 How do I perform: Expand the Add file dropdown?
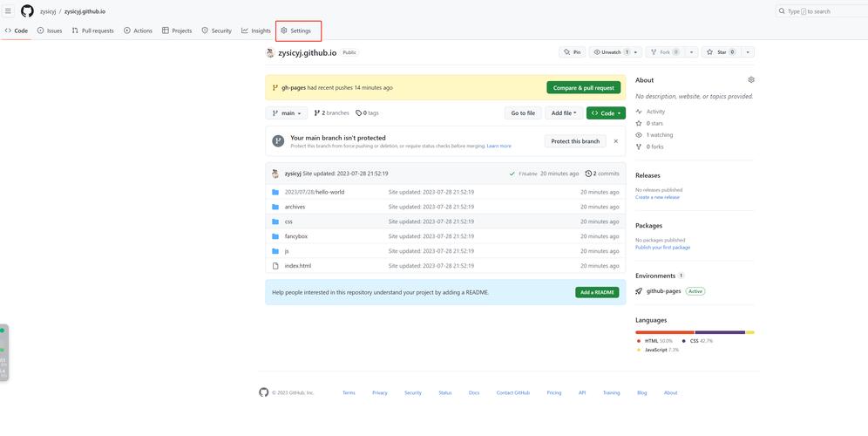[x=564, y=113]
